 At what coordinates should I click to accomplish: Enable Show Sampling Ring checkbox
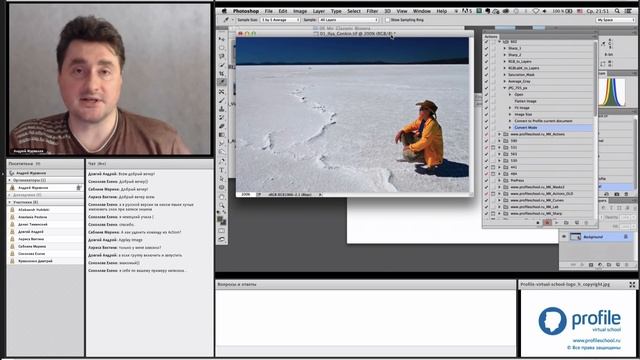pos(387,20)
